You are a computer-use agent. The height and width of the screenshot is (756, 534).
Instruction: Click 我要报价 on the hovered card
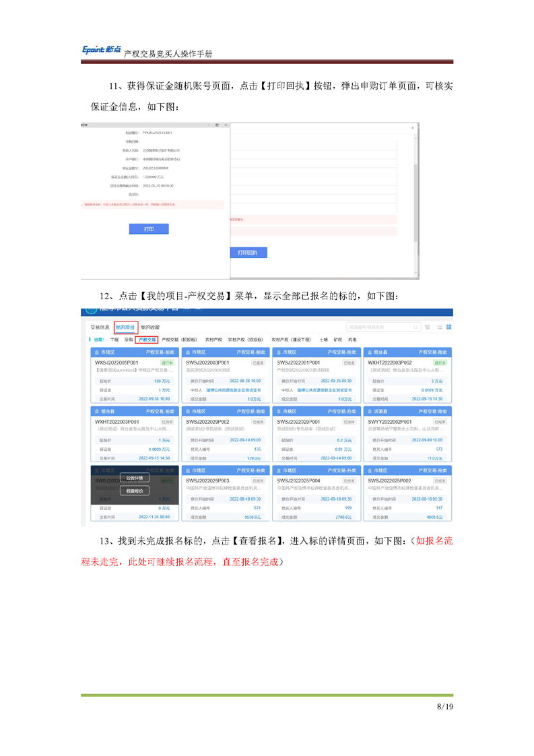(134, 491)
